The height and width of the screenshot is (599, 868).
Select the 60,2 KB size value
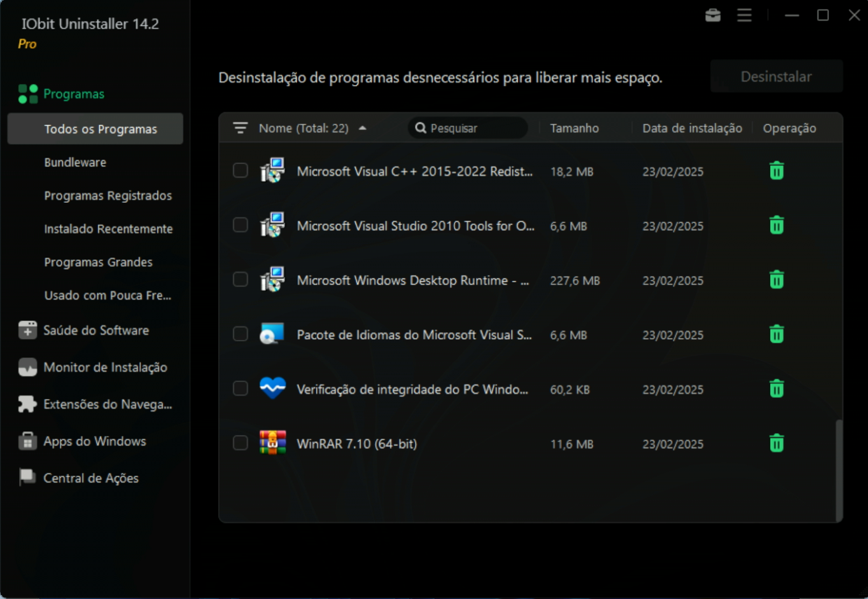pos(570,390)
